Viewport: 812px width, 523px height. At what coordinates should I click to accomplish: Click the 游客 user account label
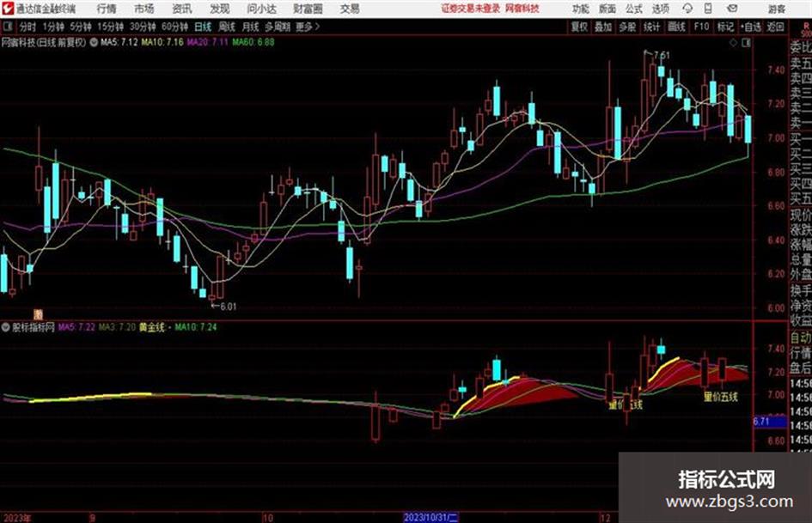tap(776, 9)
